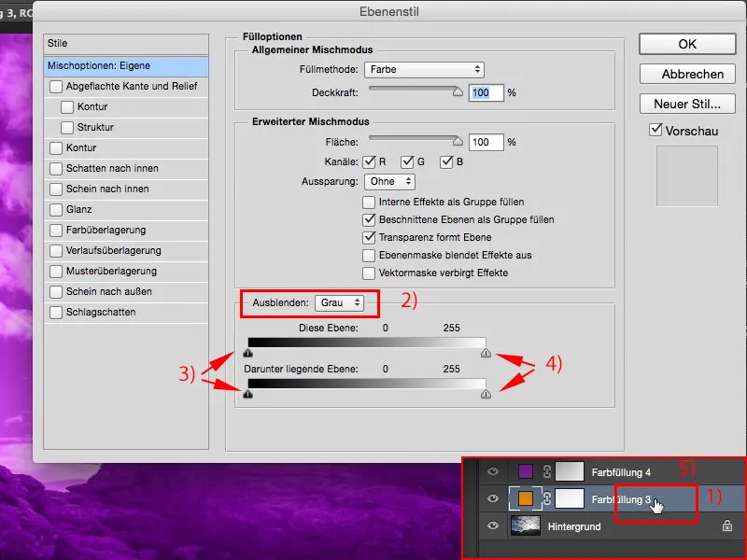Image resolution: width=747 pixels, height=560 pixels.
Task: Click black handle of Darunter liegende Ebene
Action: point(247,394)
